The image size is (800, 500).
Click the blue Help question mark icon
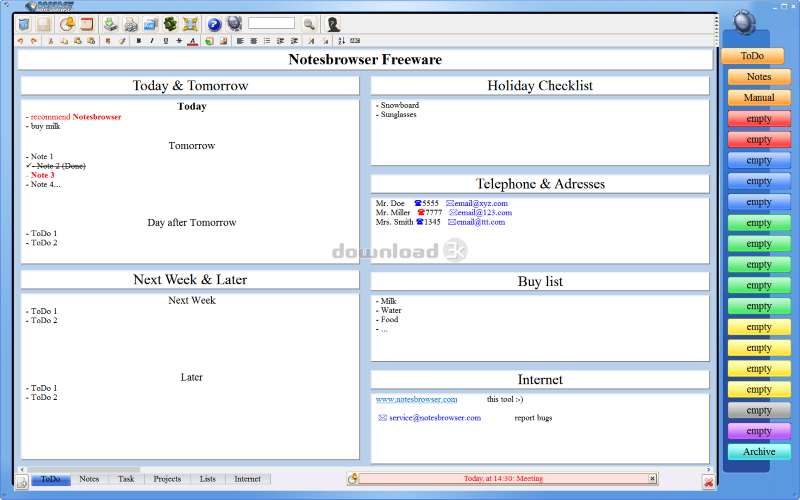[214, 23]
